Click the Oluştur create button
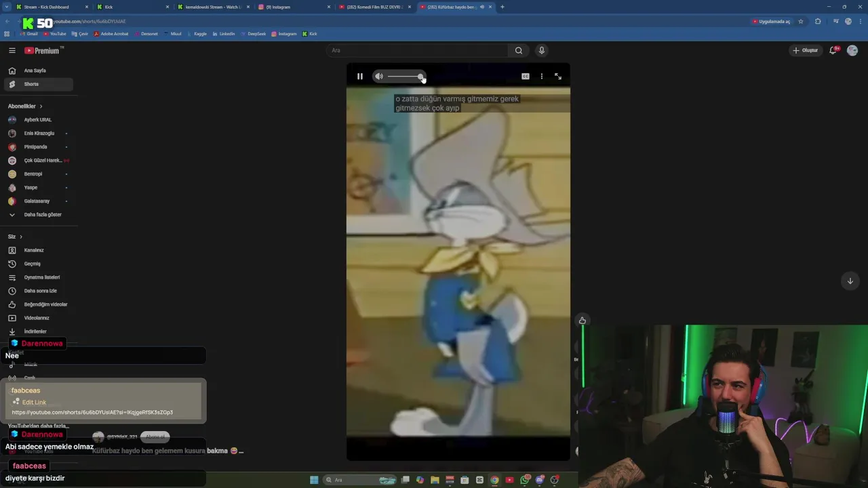This screenshot has width=868, height=488. pyautogui.click(x=806, y=50)
